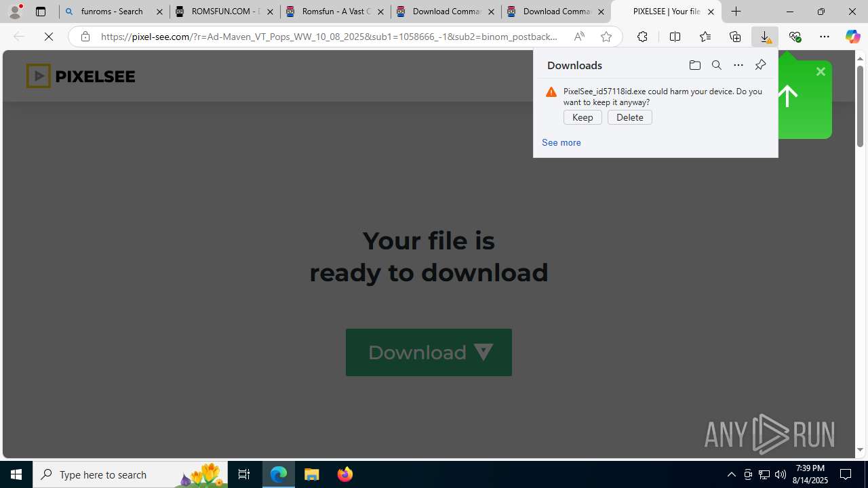Viewport: 868px width, 488px height.
Task: Open Edge Settings and more menu
Action: (x=825, y=37)
